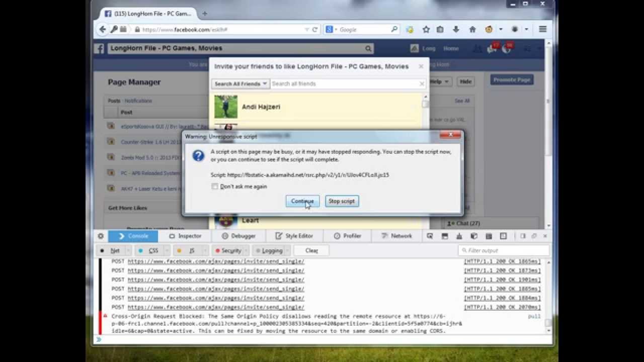Open the bookmarks list icon
The image size is (644, 362).
(x=440, y=30)
